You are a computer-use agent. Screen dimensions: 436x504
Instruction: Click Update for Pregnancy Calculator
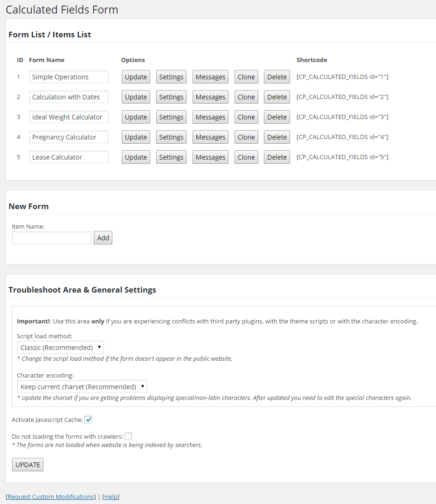[136, 137]
